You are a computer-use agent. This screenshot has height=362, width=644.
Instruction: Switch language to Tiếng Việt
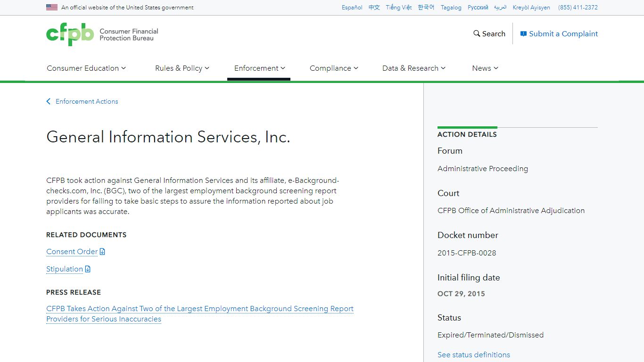[x=399, y=8]
